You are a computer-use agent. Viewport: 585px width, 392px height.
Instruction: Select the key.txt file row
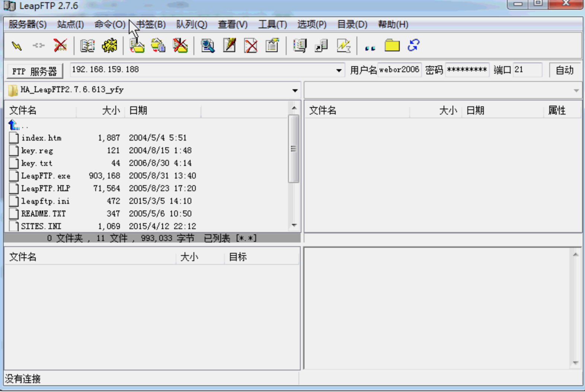[147, 163]
